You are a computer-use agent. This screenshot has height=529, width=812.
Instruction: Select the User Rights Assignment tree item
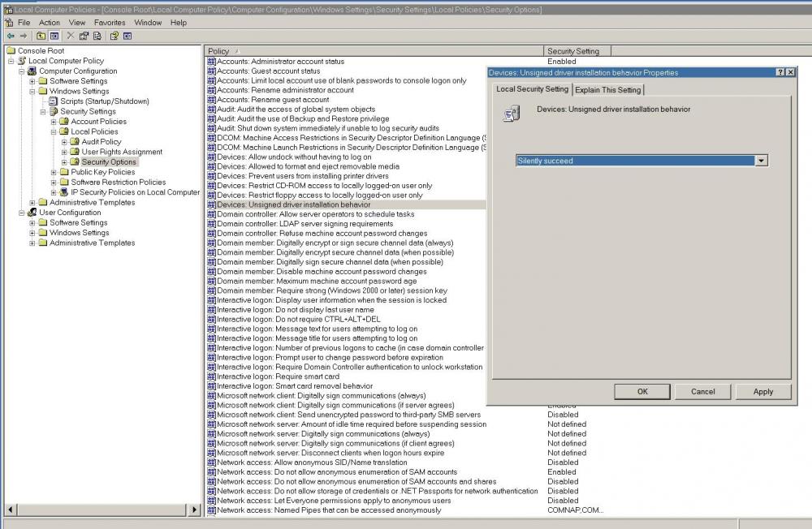tap(121, 152)
